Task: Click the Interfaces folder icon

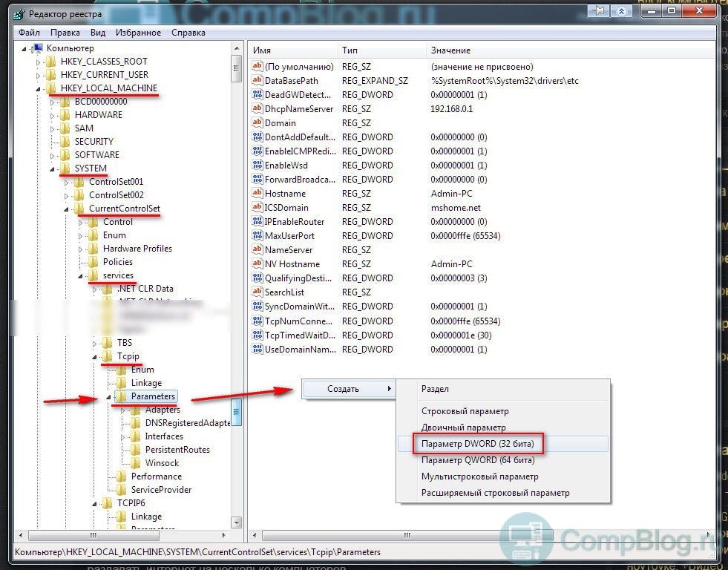Action: click(136, 436)
